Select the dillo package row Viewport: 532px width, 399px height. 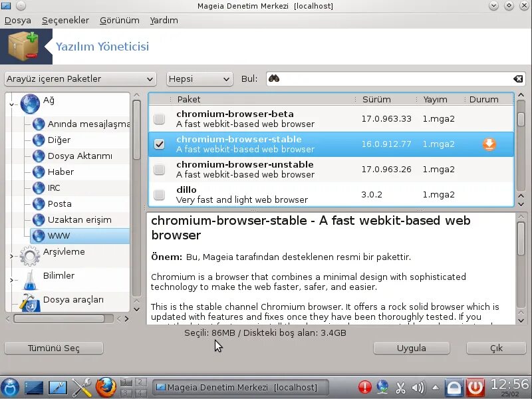pos(331,195)
